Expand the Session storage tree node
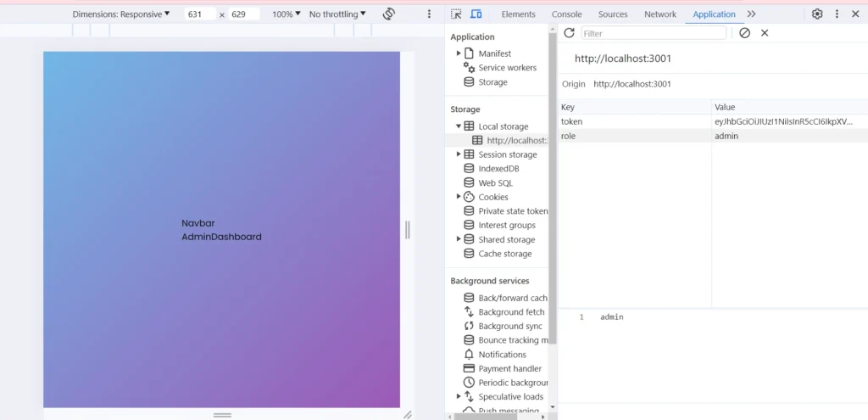Viewport: 868px width, 420px height. (459, 154)
